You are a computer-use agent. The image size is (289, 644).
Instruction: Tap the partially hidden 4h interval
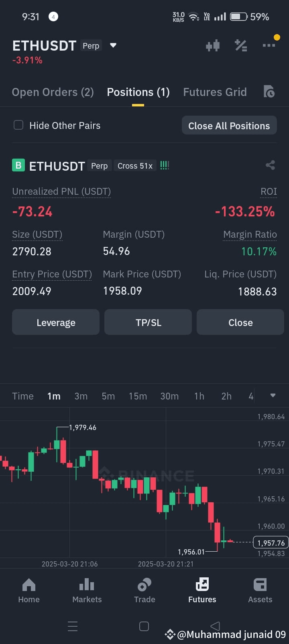tap(251, 396)
